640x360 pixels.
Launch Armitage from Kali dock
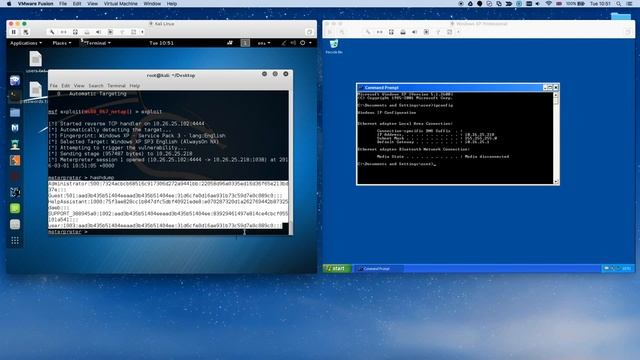coord(15,144)
